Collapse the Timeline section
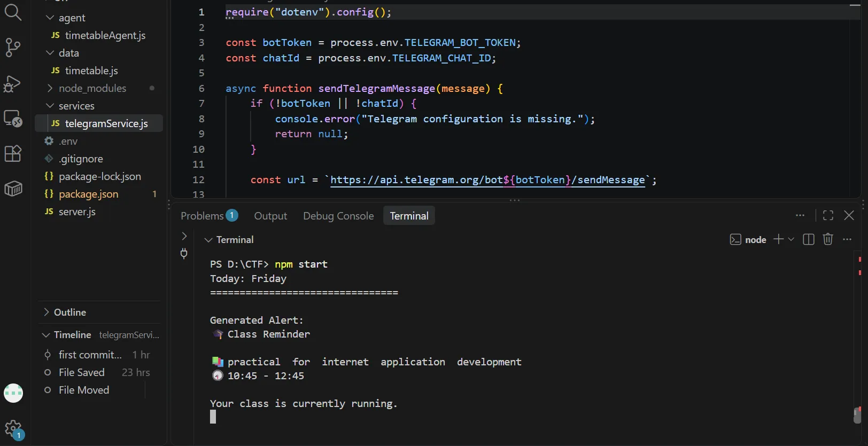This screenshot has width=868, height=446. pyautogui.click(x=46, y=335)
